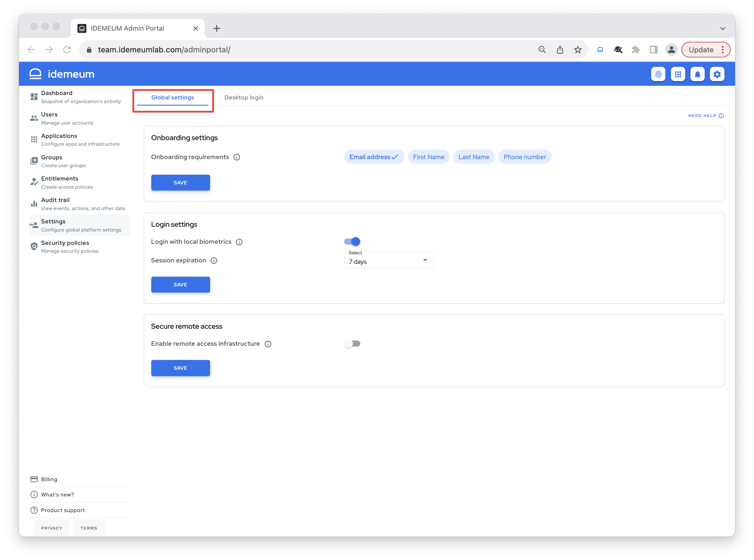
Task: Open the Session expiration 7 days dropdown
Action: click(x=388, y=261)
